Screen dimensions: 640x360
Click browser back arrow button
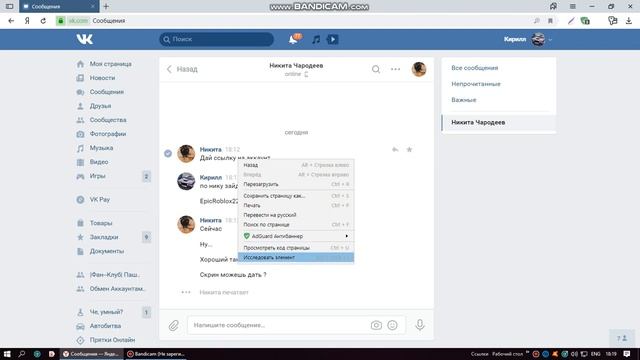click(11, 21)
